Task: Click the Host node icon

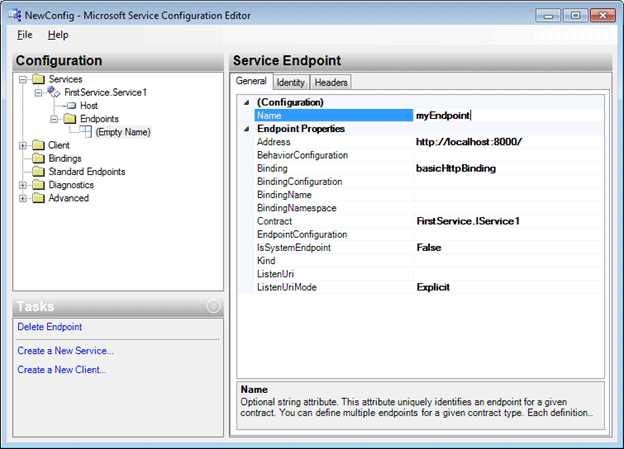Action: [x=71, y=105]
